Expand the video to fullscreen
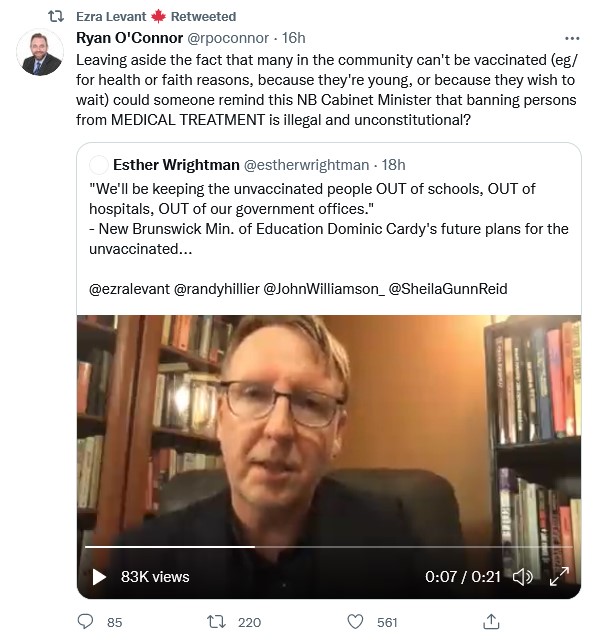Screen dimensions: 598x643 click(559, 576)
